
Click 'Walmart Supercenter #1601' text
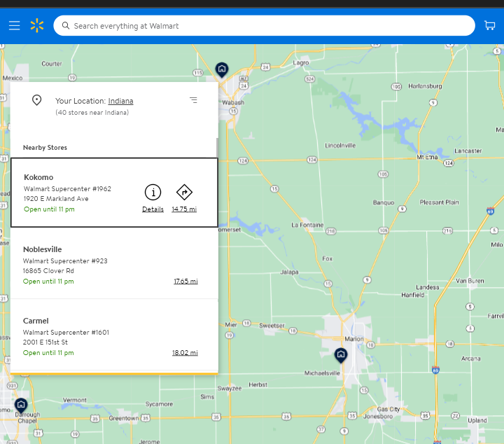(x=66, y=332)
